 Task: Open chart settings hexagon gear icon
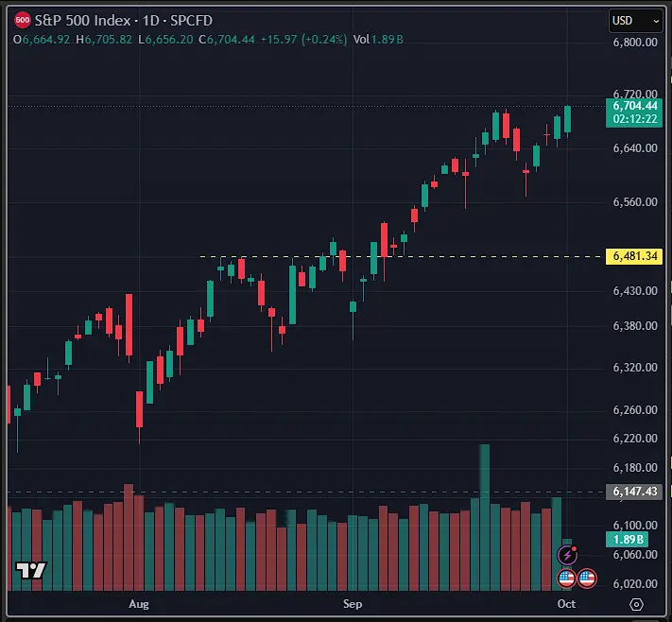[x=636, y=604]
